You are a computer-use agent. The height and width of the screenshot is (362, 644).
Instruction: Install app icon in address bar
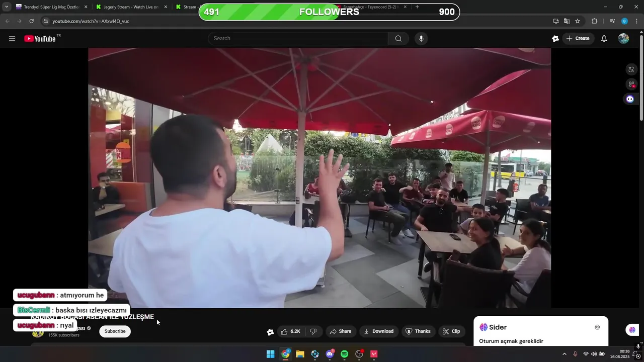(x=556, y=21)
